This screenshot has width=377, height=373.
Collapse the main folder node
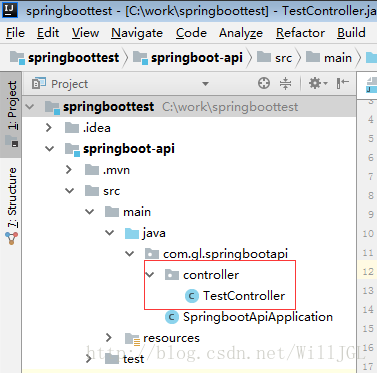pos(90,212)
